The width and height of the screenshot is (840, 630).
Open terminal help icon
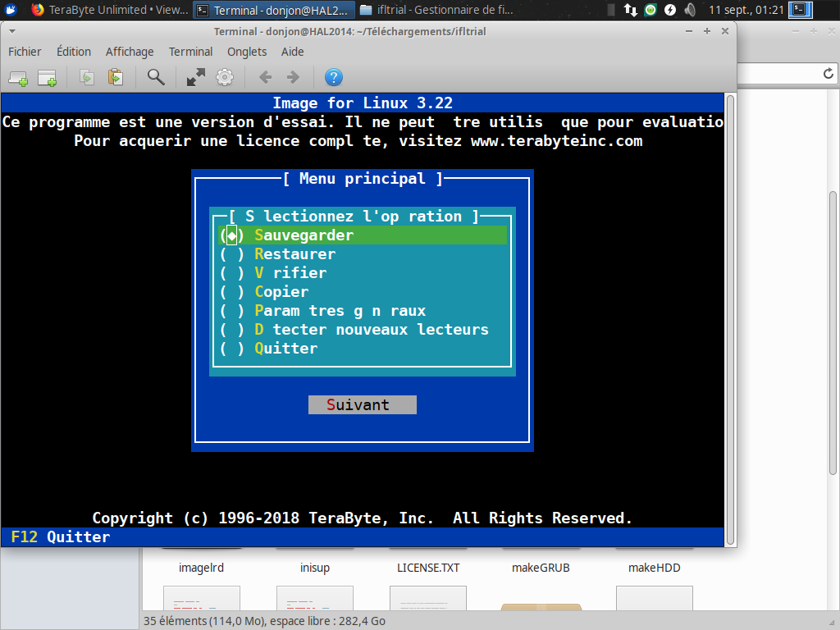coord(334,78)
